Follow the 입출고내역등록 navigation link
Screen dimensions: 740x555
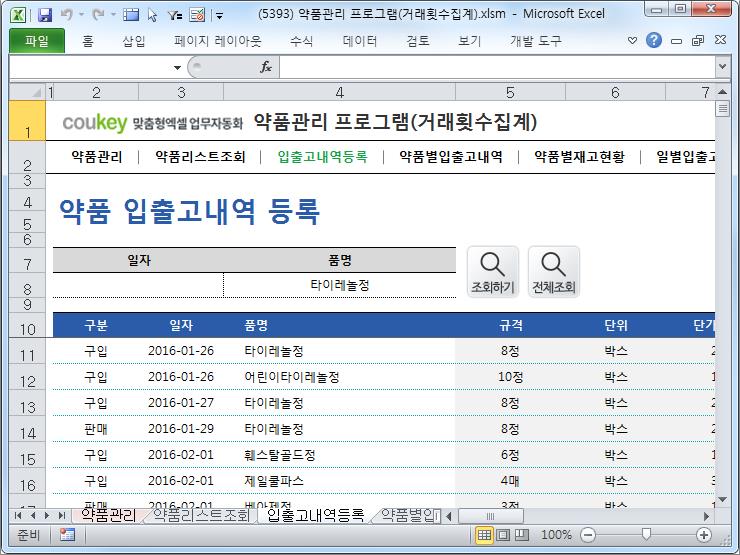tap(322, 157)
